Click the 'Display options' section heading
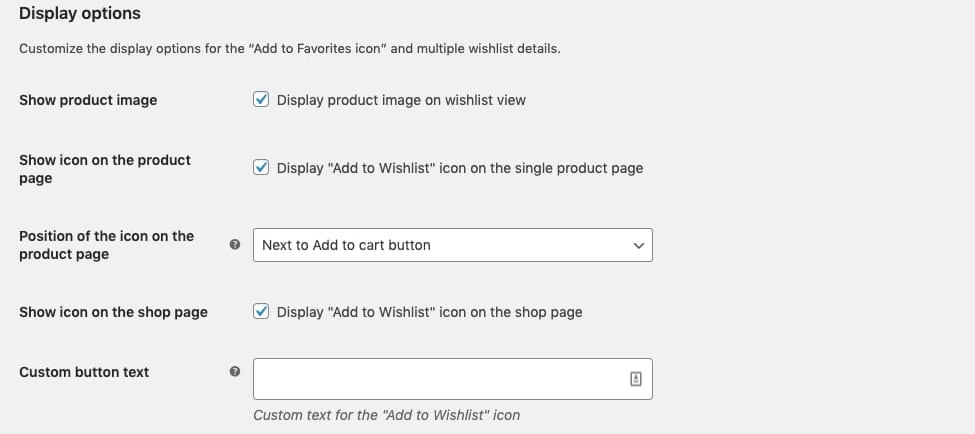 pyautogui.click(x=80, y=14)
